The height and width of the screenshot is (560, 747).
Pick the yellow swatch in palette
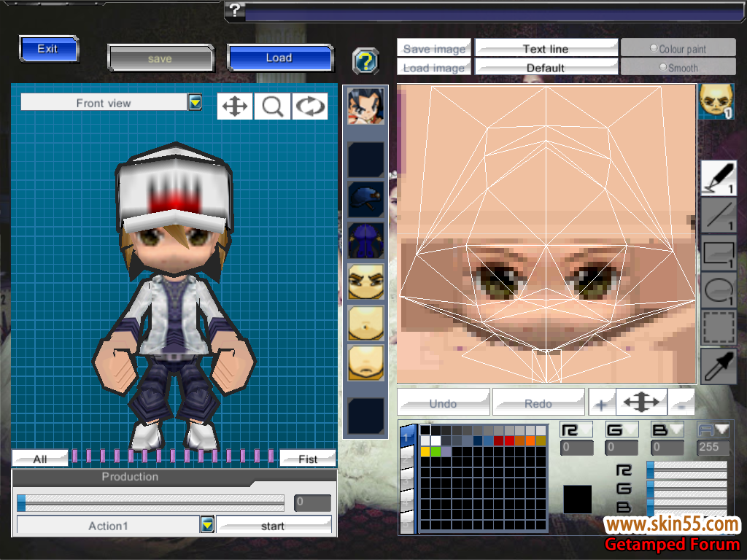(x=425, y=451)
